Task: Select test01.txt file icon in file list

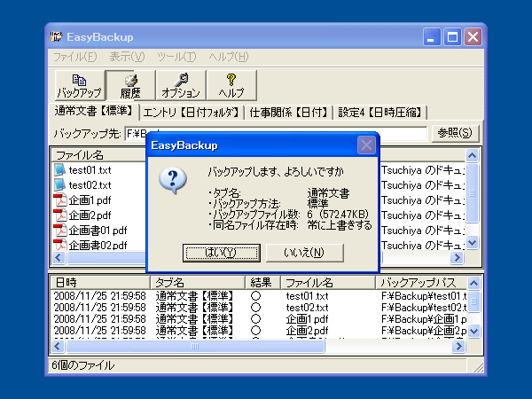Action: pyautogui.click(x=59, y=170)
